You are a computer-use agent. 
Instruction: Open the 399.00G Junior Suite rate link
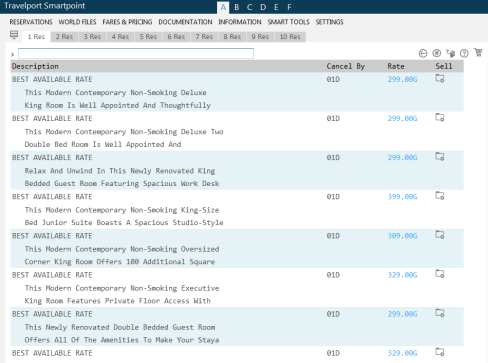click(x=402, y=197)
